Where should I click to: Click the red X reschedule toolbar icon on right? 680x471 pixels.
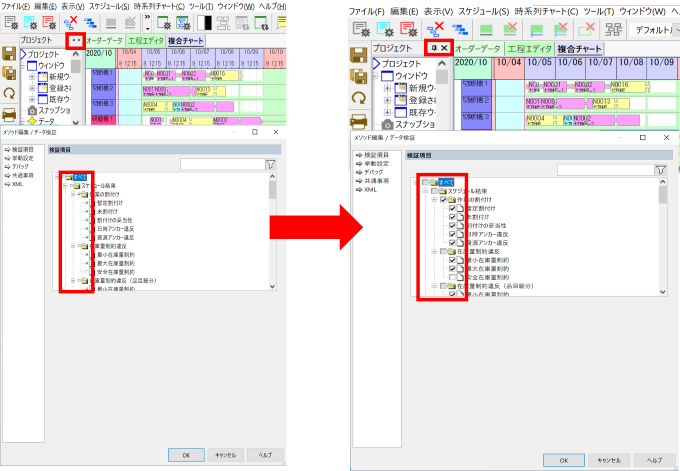[436, 29]
